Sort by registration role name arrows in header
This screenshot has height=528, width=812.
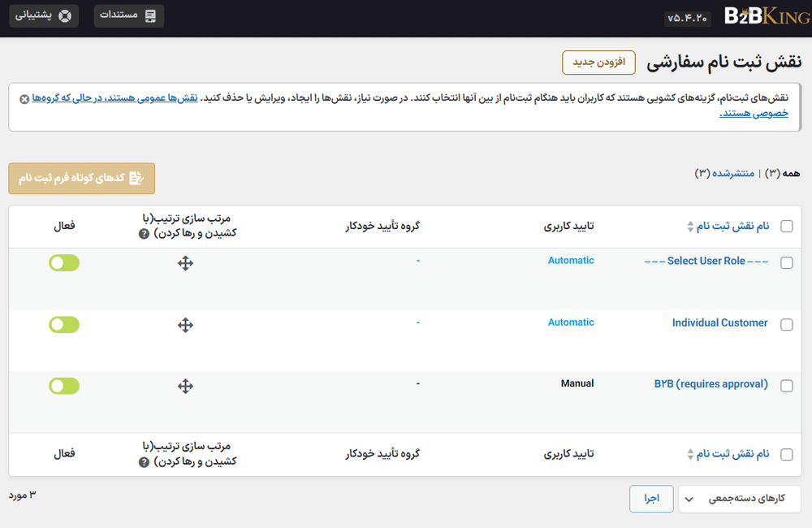click(691, 227)
